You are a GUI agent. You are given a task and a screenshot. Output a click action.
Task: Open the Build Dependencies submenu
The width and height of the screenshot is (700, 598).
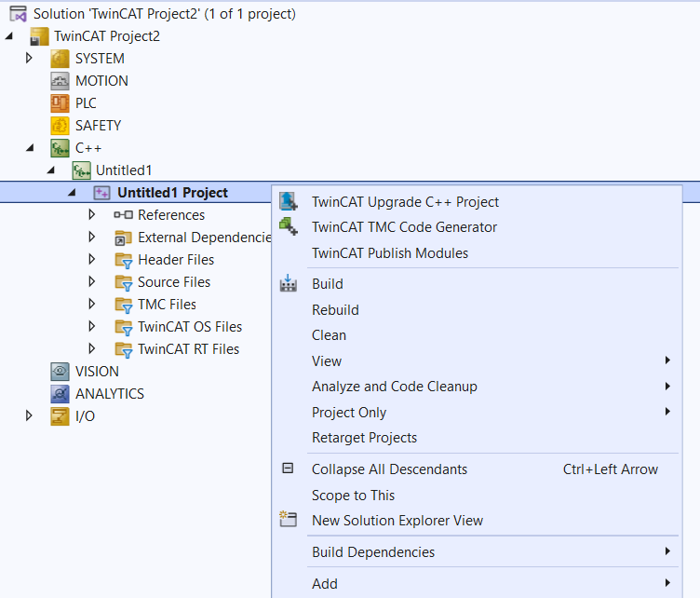point(477,552)
